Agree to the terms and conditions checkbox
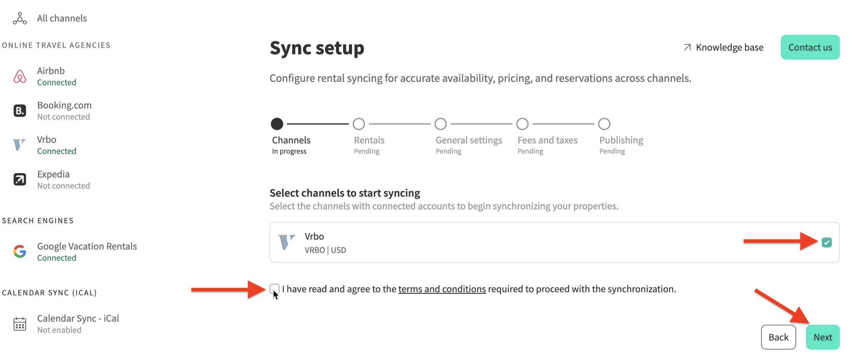The width and height of the screenshot is (868, 363). tap(274, 289)
